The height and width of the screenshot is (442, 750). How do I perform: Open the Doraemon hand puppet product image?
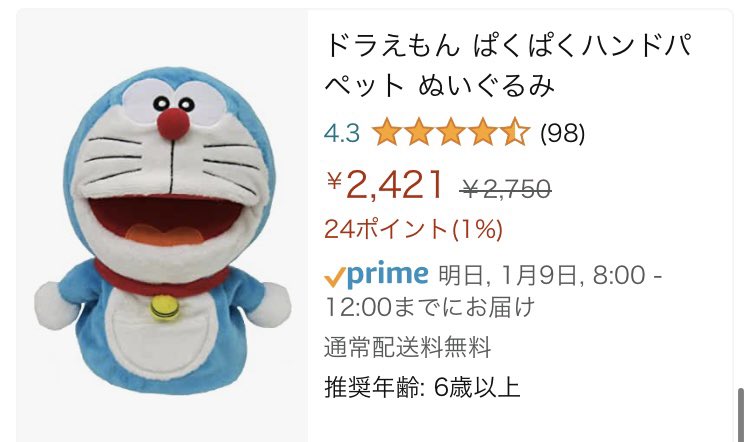(163, 231)
